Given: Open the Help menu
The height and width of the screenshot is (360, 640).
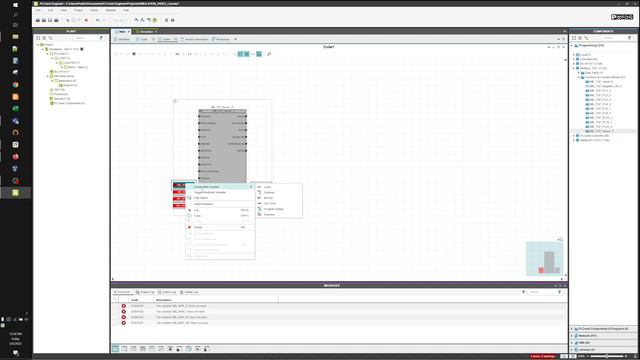Looking at the screenshot, I should 126,10.
